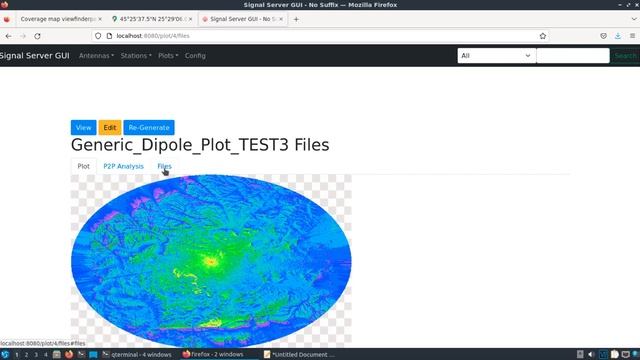Launch Firefox from the taskbar quicklaunch
This screenshot has height=360, width=640.
pos(69,354)
